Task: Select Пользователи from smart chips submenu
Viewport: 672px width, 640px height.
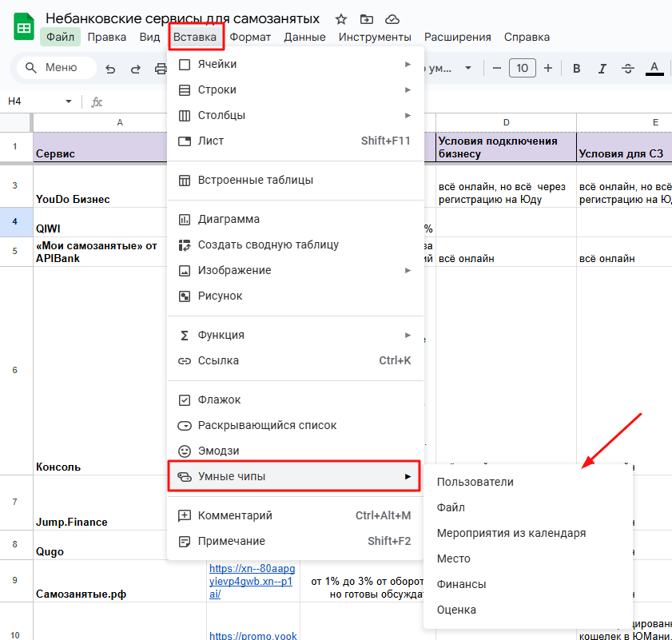Action: [x=475, y=482]
